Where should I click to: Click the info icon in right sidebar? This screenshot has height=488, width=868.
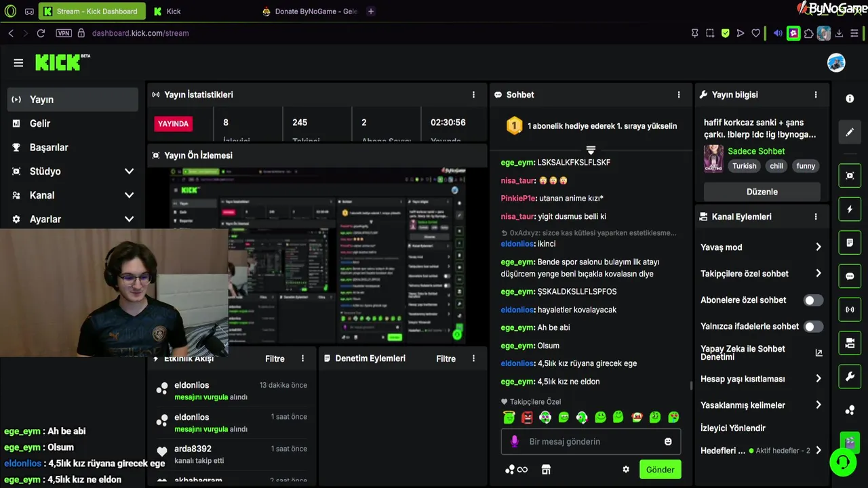pos(850,98)
